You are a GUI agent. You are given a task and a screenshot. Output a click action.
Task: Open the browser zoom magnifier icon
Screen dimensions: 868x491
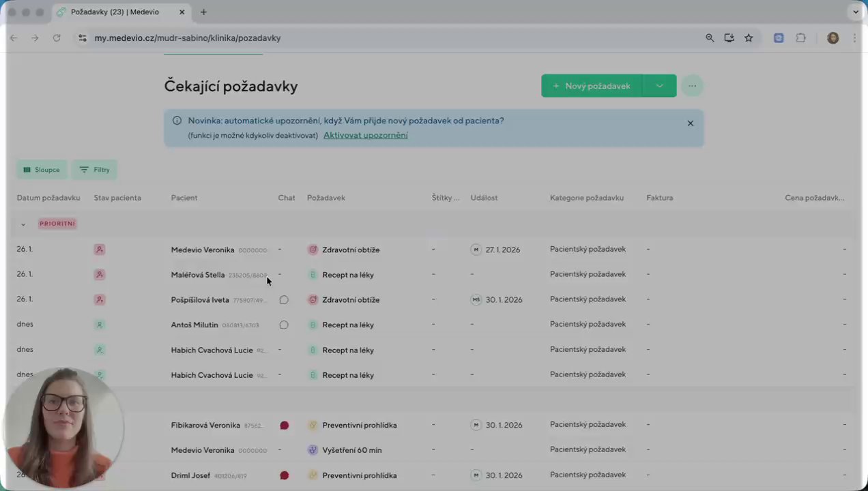(710, 38)
